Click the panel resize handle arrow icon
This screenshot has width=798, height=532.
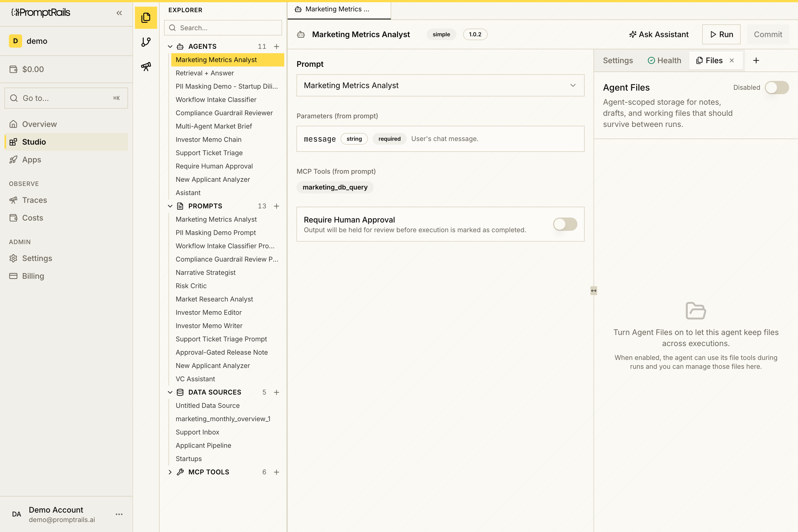[594, 290]
